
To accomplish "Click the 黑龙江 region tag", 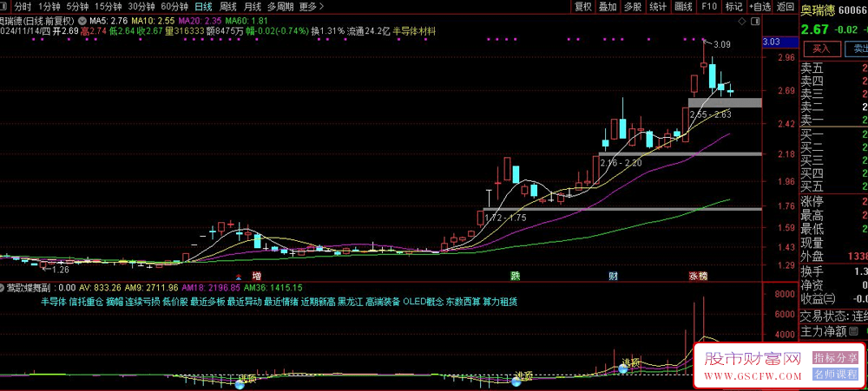I will pos(351,302).
